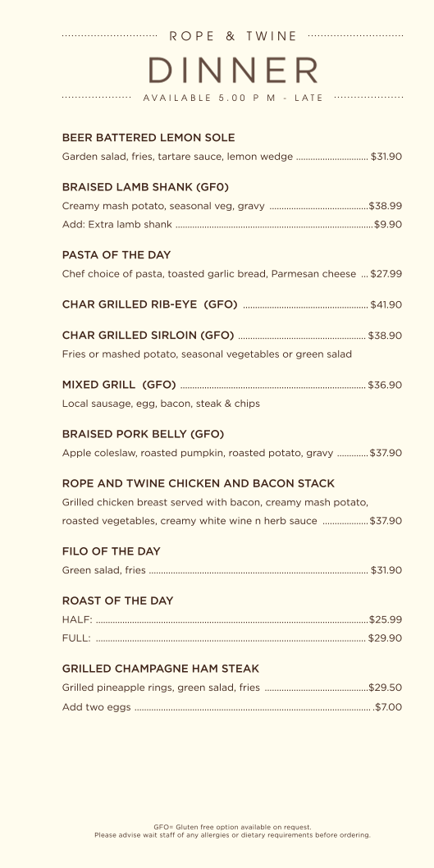Click Roast of the Day FULL option

click(232, 638)
